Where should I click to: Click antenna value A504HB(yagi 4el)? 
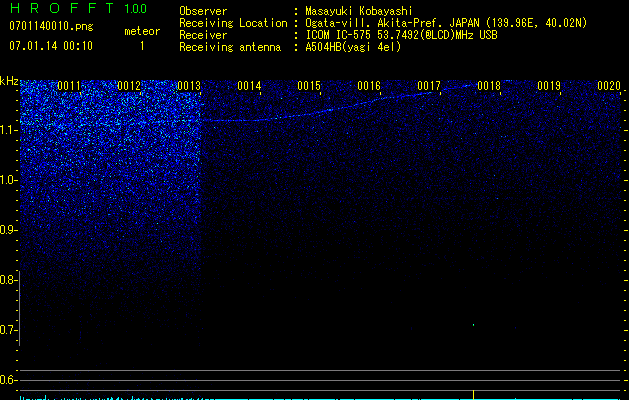coord(353,47)
